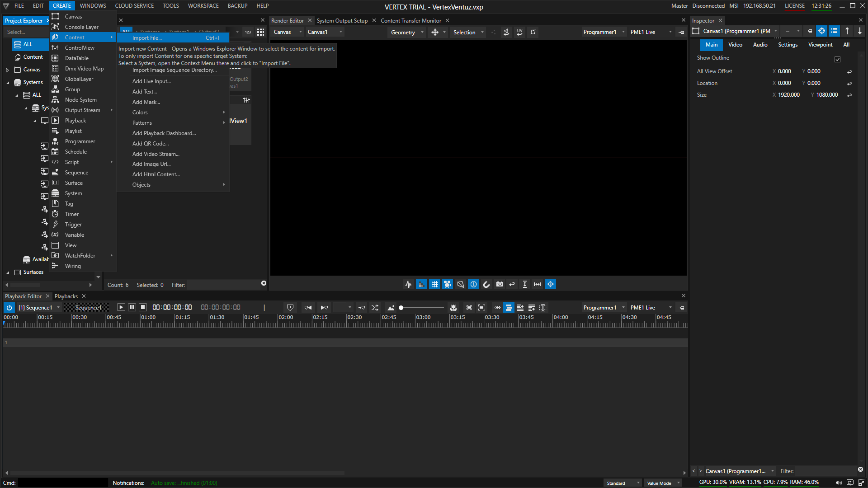Toggle the grid overlay icon below the viewport

point(434,284)
